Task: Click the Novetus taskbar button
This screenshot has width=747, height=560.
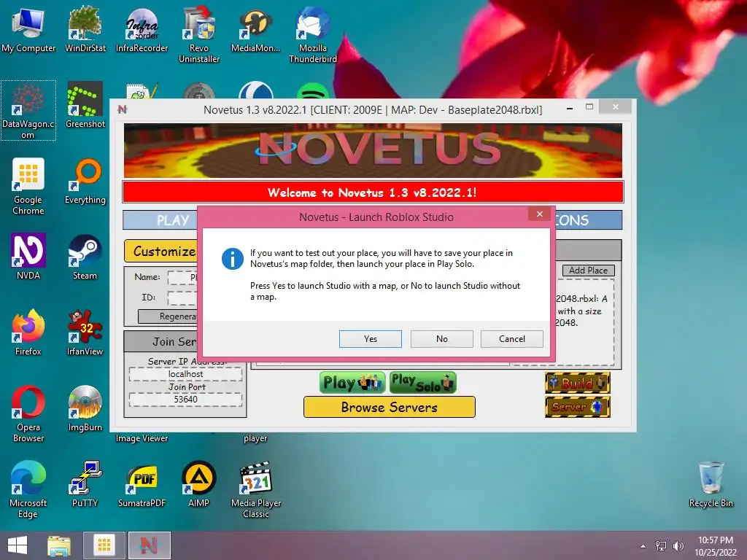Action: [149, 545]
